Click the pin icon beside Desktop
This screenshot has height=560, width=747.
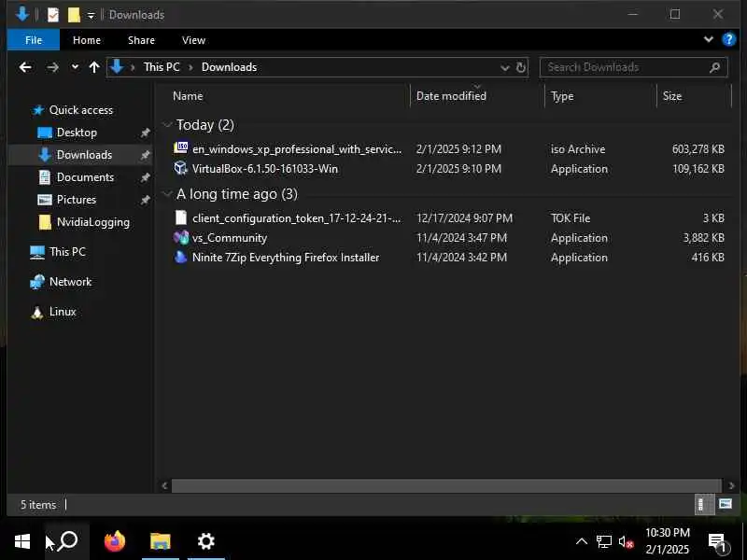pos(145,133)
